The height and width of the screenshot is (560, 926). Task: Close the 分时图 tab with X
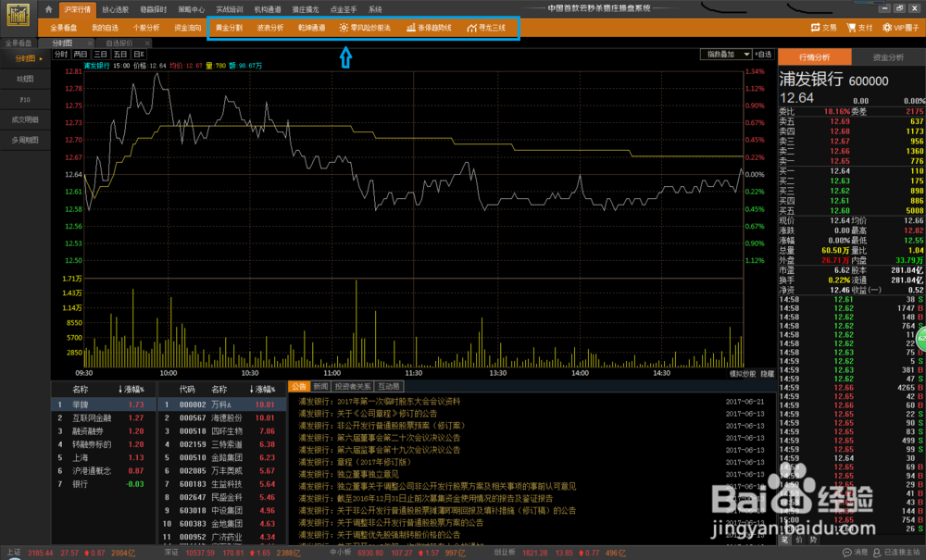click(x=90, y=44)
